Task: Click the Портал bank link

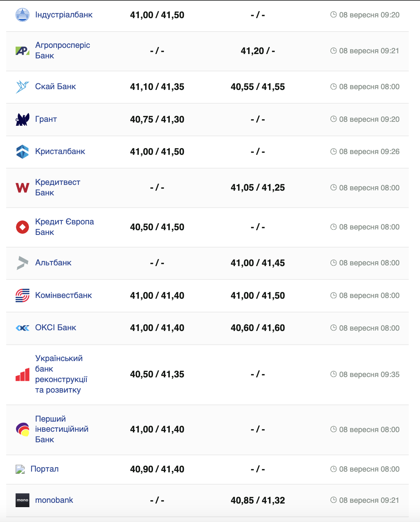Action: point(45,469)
